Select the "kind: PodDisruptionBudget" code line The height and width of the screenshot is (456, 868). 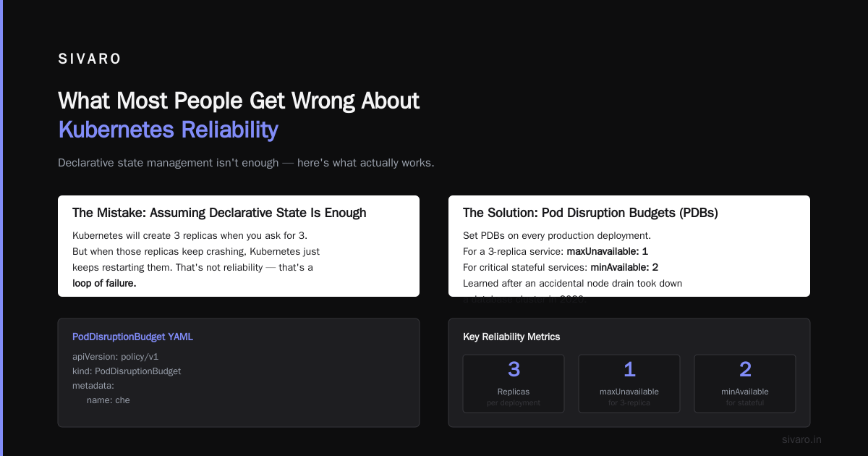[x=127, y=371]
